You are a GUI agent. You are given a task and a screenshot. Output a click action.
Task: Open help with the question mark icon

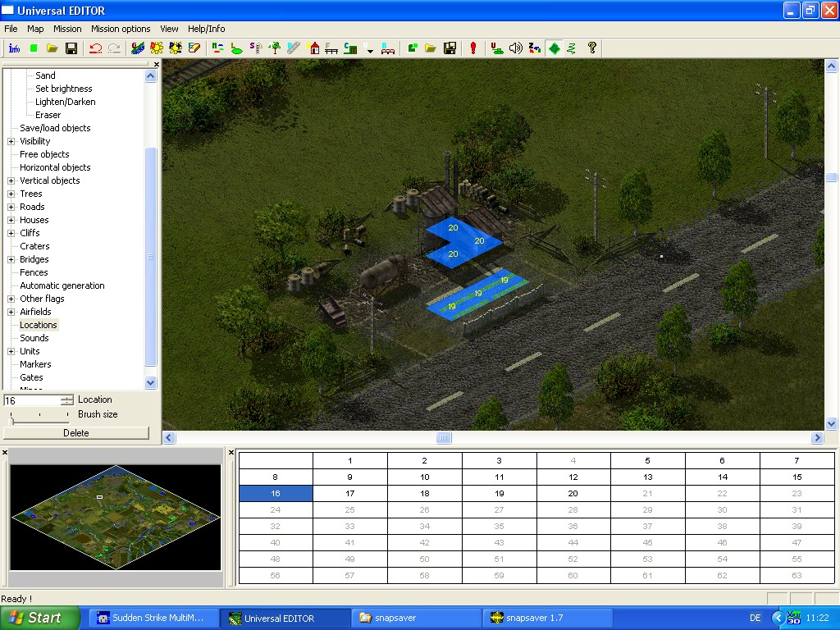pyautogui.click(x=592, y=48)
